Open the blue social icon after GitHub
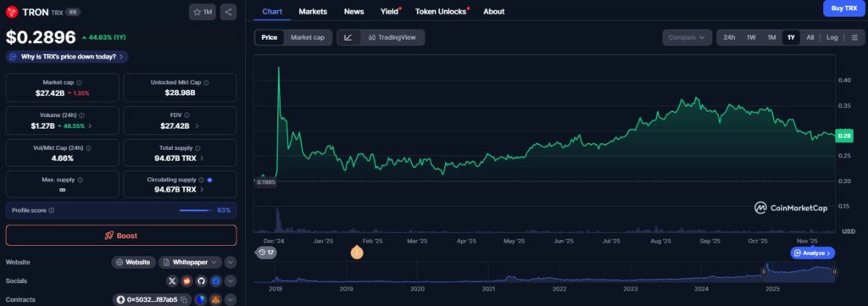Image resolution: width=868 pixels, height=306 pixels. coord(216,281)
